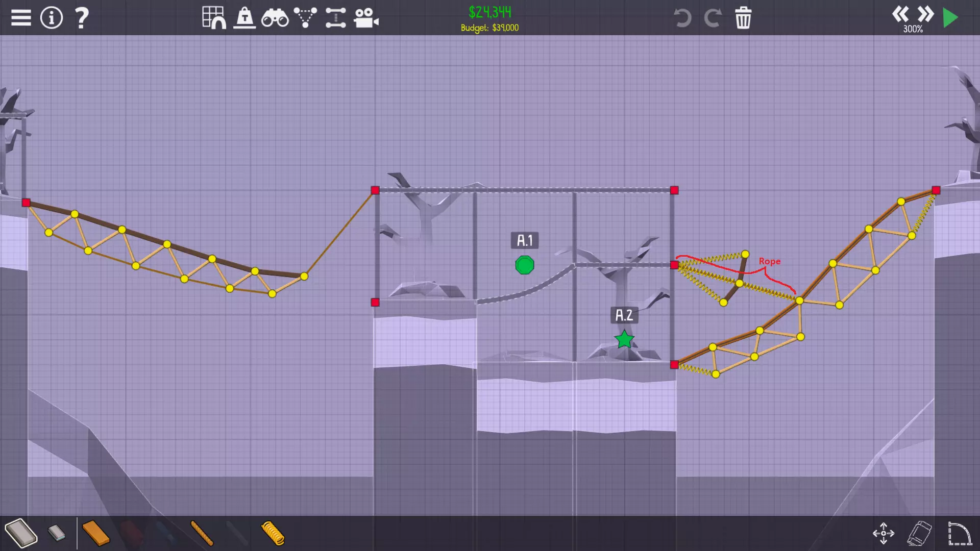Toggle grid and arc display tool

click(x=213, y=18)
